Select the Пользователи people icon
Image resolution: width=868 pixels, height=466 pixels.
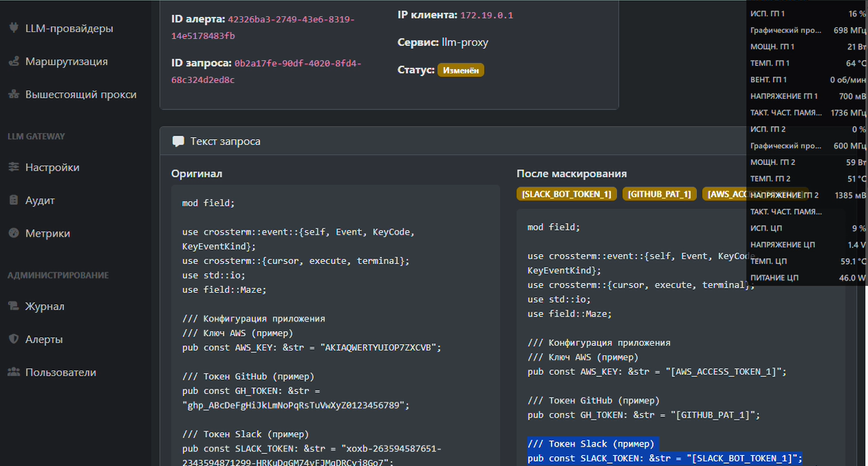coord(13,372)
